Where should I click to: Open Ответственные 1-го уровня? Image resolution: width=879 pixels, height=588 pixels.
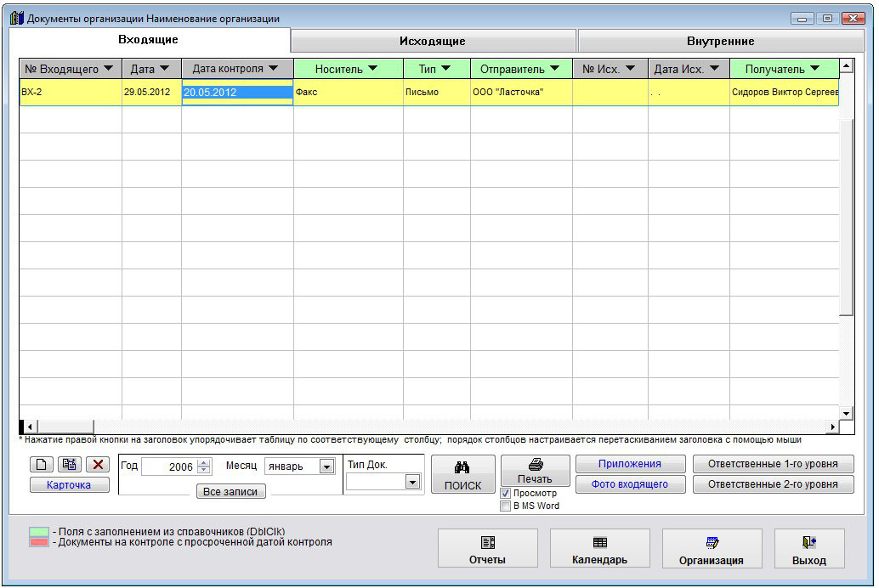click(773, 464)
